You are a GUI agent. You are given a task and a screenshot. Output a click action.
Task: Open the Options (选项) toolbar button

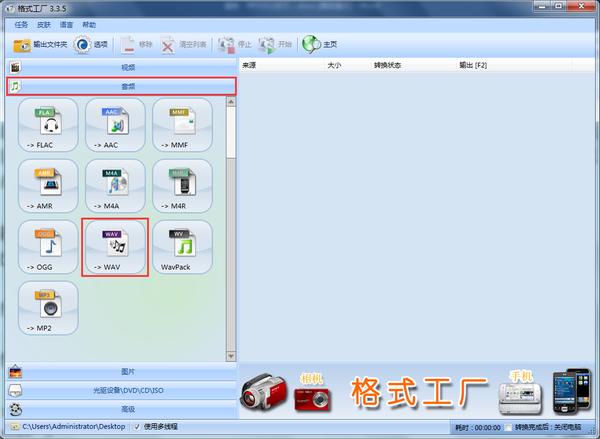91,45
